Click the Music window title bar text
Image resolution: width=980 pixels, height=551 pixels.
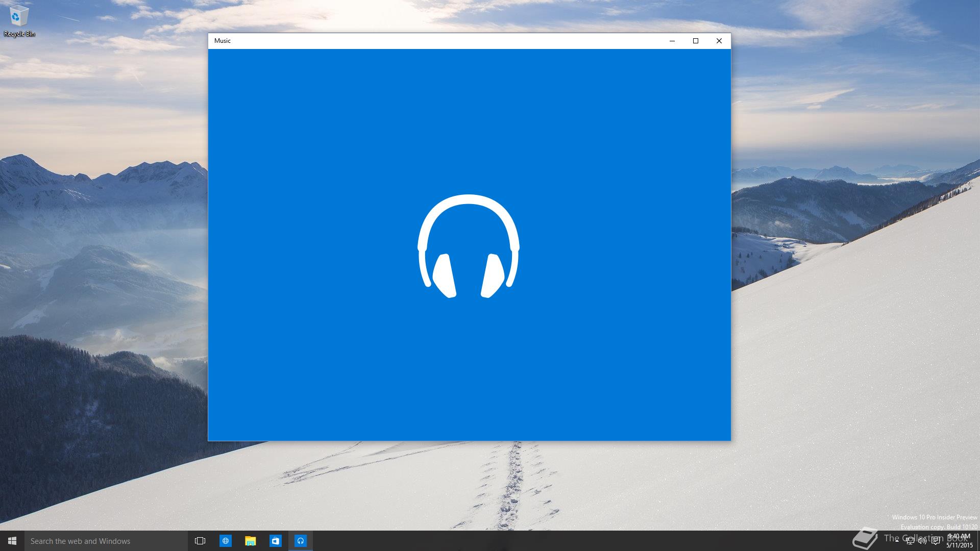click(x=223, y=41)
